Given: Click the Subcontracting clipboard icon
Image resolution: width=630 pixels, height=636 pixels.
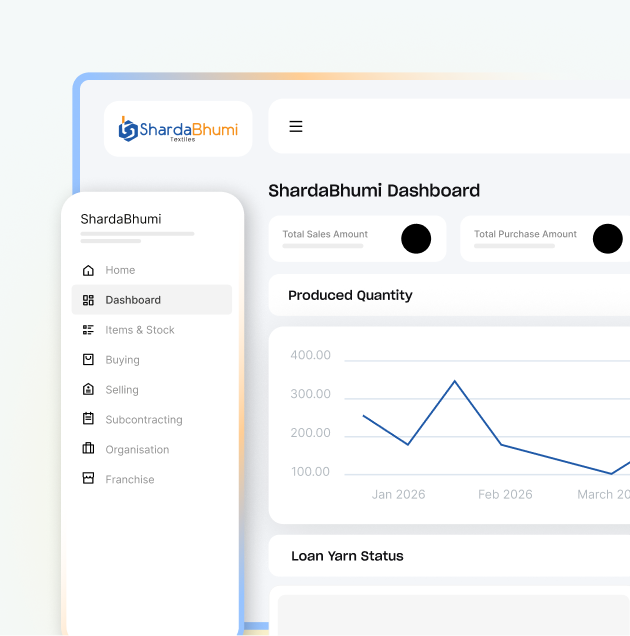Looking at the screenshot, I should click(x=88, y=419).
